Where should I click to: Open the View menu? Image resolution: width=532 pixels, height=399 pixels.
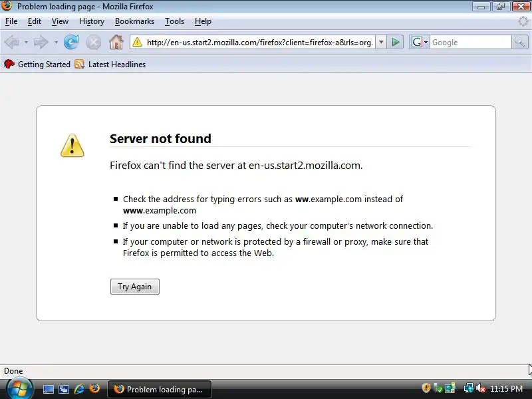[x=60, y=21]
